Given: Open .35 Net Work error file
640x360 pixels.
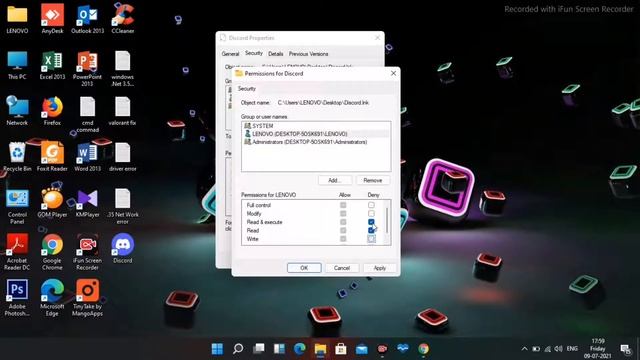Looking at the screenshot, I should (x=122, y=206).
